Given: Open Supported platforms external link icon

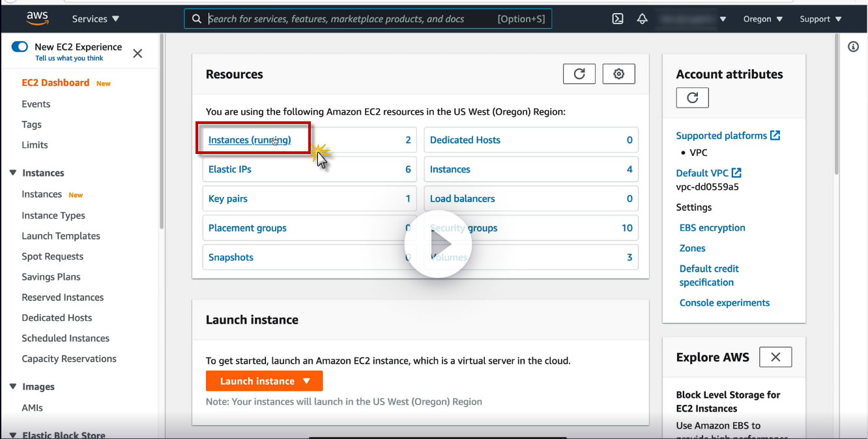Looking at the screenshot, I should point(775,135).
